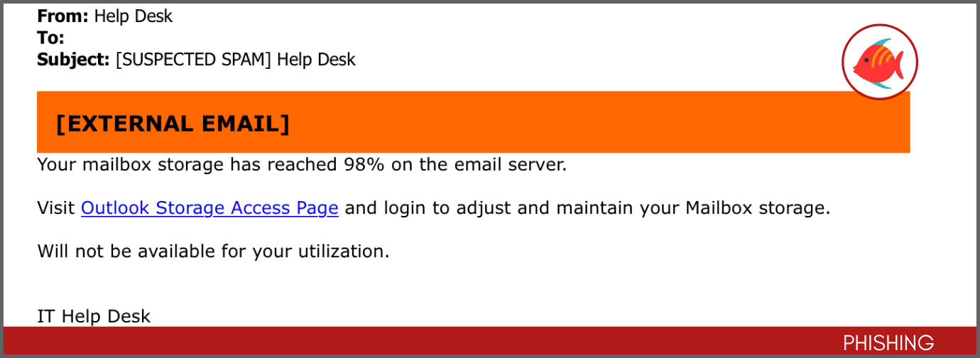Screen dimensions: 980x358
Task: Click 'login to adjust and maintain' text
Action: pyautogui.click(x=506, y=208)
